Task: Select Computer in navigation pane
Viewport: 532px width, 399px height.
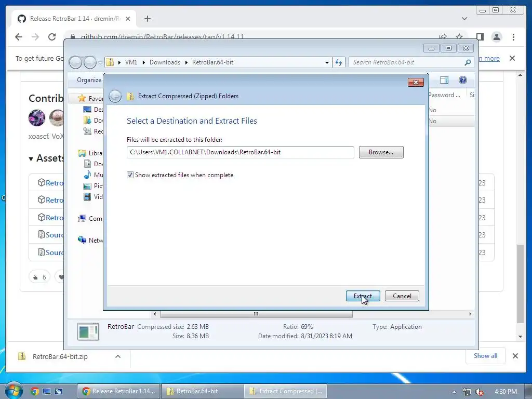Action: tap(90, 219)
